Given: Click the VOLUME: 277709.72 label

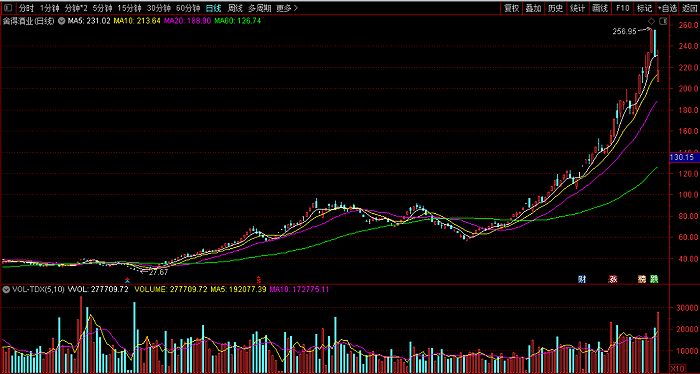Looking at the screenshot, I should (x=172, y=289).
